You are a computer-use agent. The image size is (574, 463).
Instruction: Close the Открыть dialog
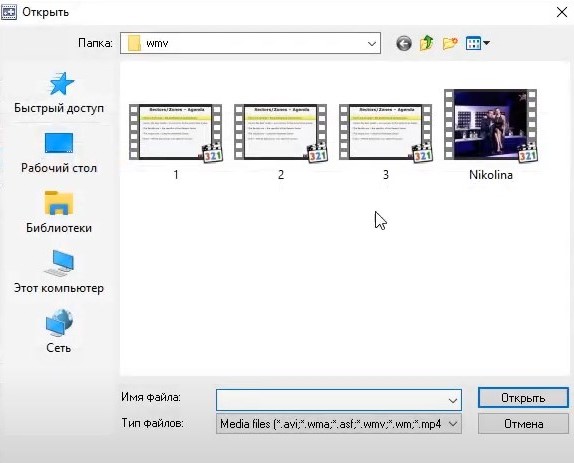pyautogui.click(x=562, y=12)
